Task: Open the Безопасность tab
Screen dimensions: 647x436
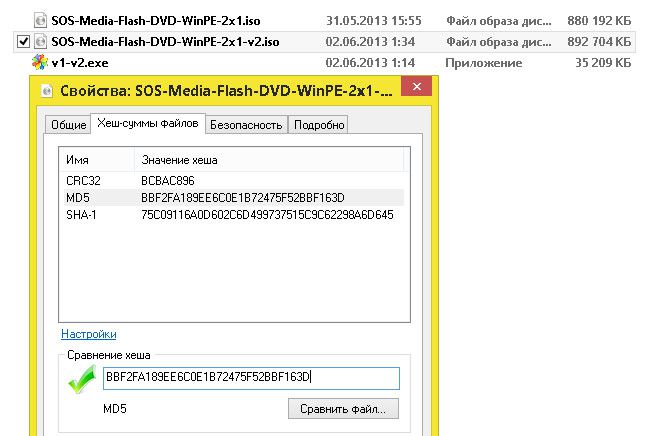Action: [x=246, y=125]
